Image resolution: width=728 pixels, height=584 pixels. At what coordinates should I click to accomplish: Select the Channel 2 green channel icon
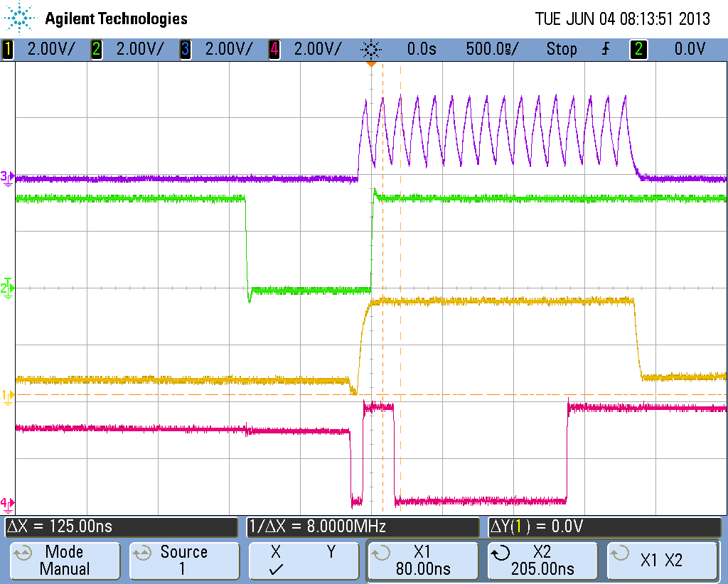[96, 49]
